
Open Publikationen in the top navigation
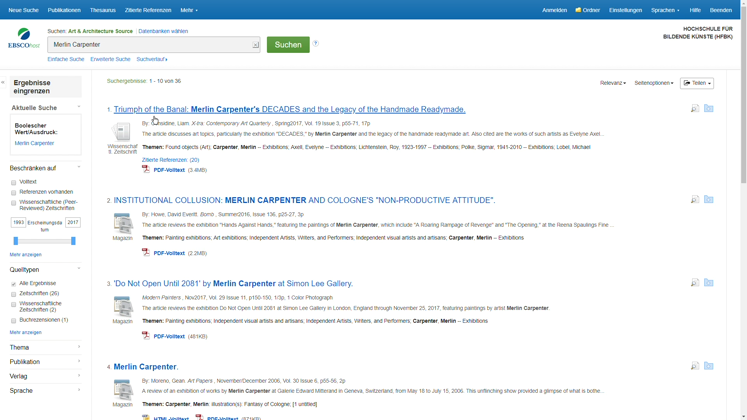click(x=64, y=10)
